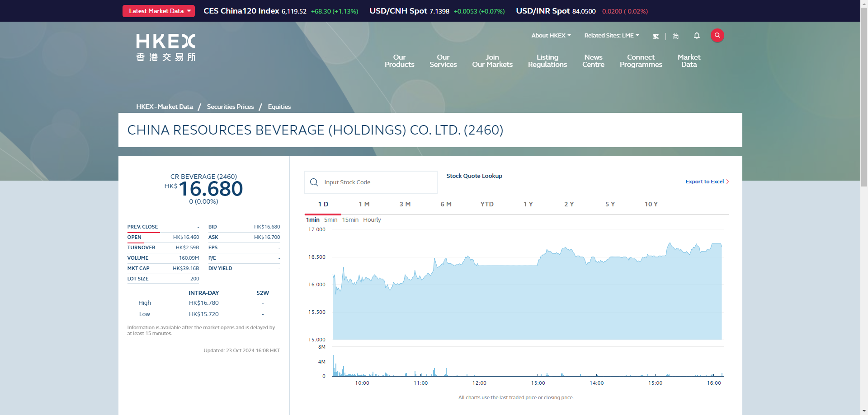Open the Connect Programmes menu
The image size is (868, 415).
pyautogui.click(x=641, y=61)
